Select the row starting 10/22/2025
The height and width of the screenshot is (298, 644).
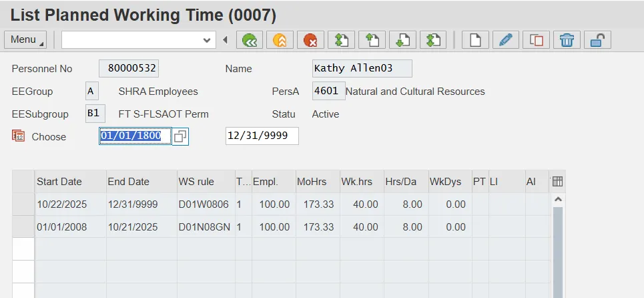point(23,204)
